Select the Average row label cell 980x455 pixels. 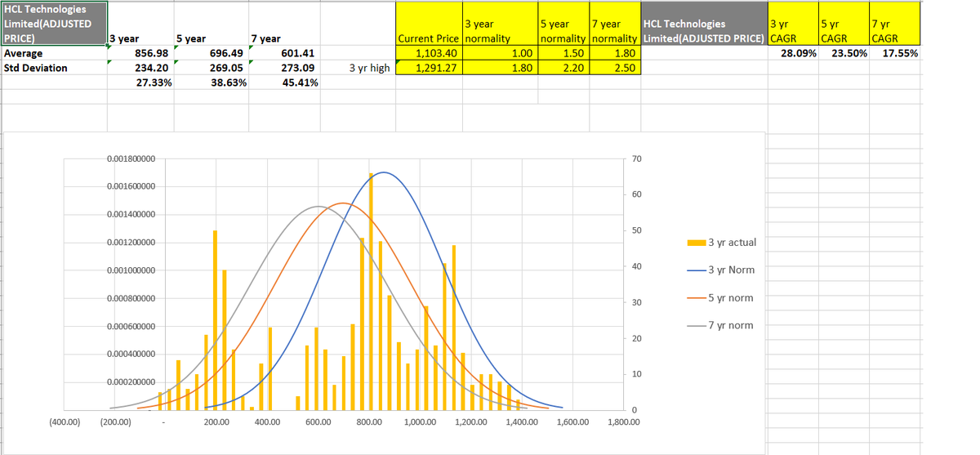(x=54, y=53)
